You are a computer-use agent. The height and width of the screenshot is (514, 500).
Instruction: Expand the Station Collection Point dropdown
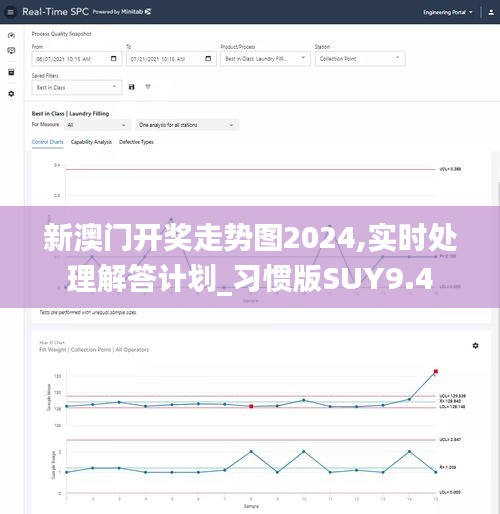360,59
